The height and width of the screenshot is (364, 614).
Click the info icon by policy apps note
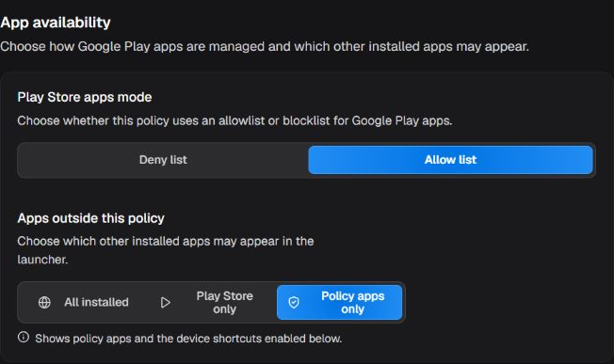24,337
